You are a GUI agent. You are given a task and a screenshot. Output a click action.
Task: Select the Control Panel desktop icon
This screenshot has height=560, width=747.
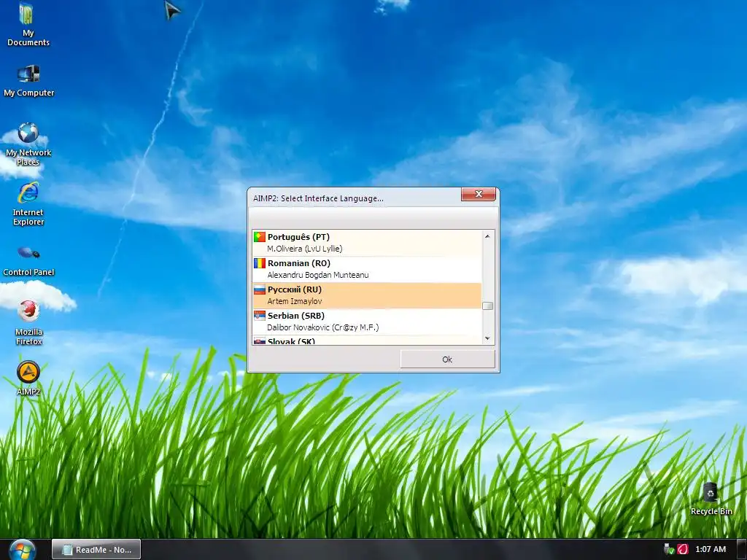[28, 260]
